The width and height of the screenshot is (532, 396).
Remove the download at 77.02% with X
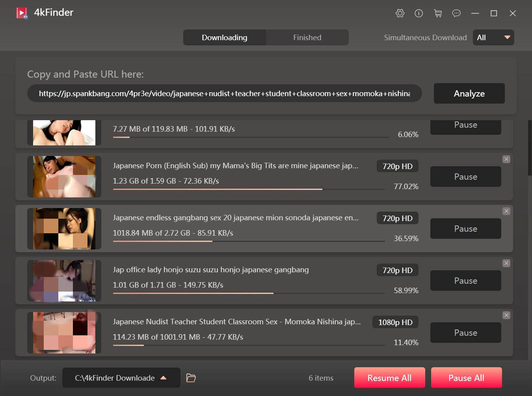pyautogui.click(x=506, y=159)
